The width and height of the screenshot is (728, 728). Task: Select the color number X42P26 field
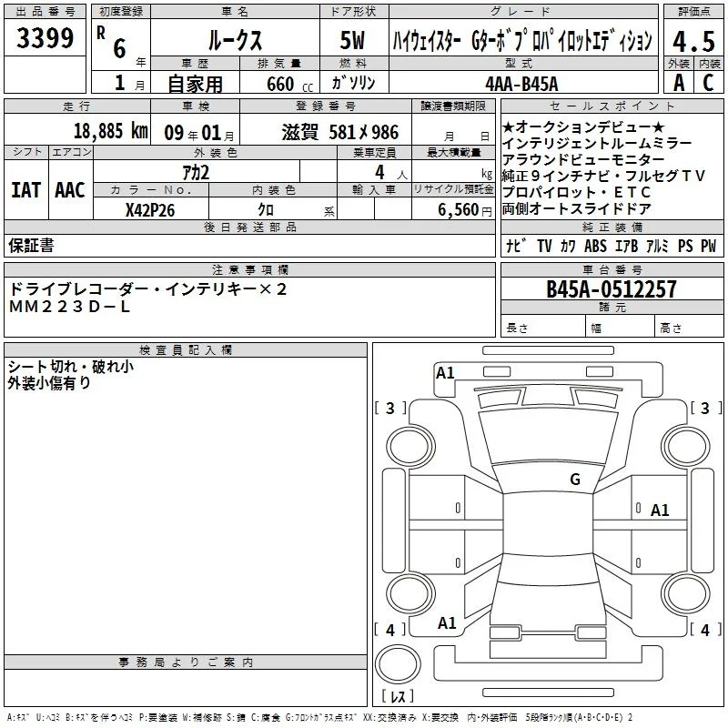coord(150,210)
